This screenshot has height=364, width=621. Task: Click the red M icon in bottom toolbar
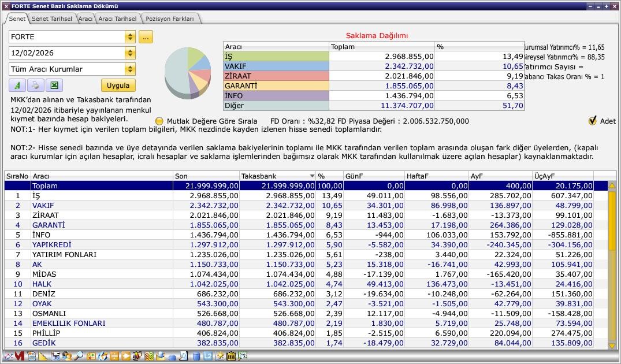[x=19, y=356]
